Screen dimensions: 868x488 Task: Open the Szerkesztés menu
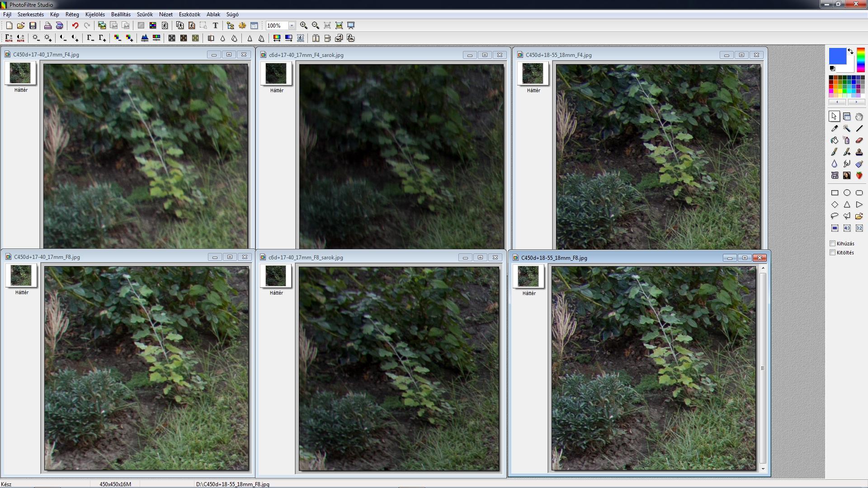point(31,14)
